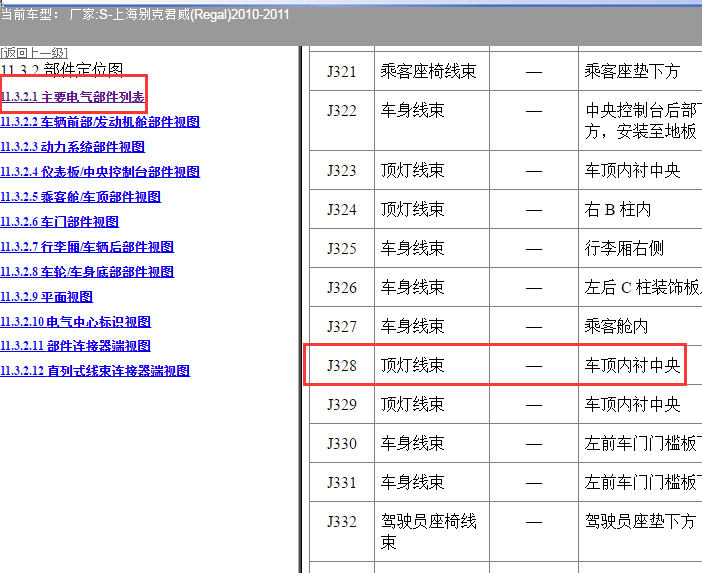Open 11.3.2.3 动力系统部件视图 link
Viewport: 702px width, 573px height.
coord(73,147)
